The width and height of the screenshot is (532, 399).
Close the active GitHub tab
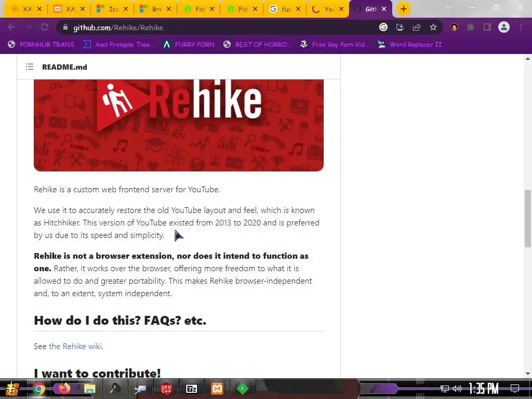click(384, 9)
